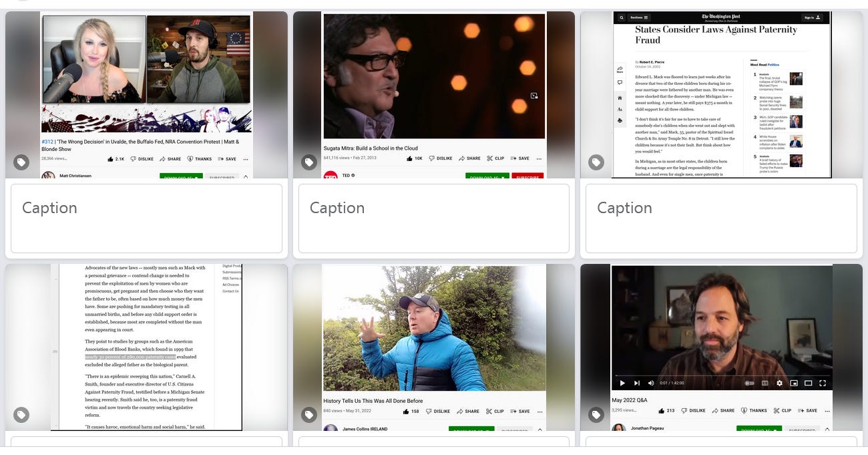Click the progress bar of the May 2022 Q&A video
868x455 pixels.
(x=722, y=375)
